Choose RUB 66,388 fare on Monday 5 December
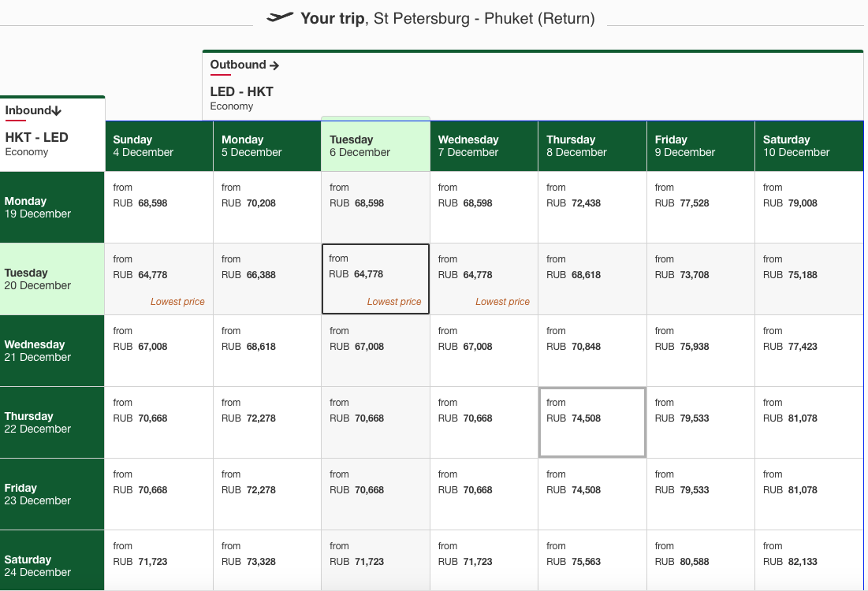Screen dimensions: 868x591 [266, 279]
